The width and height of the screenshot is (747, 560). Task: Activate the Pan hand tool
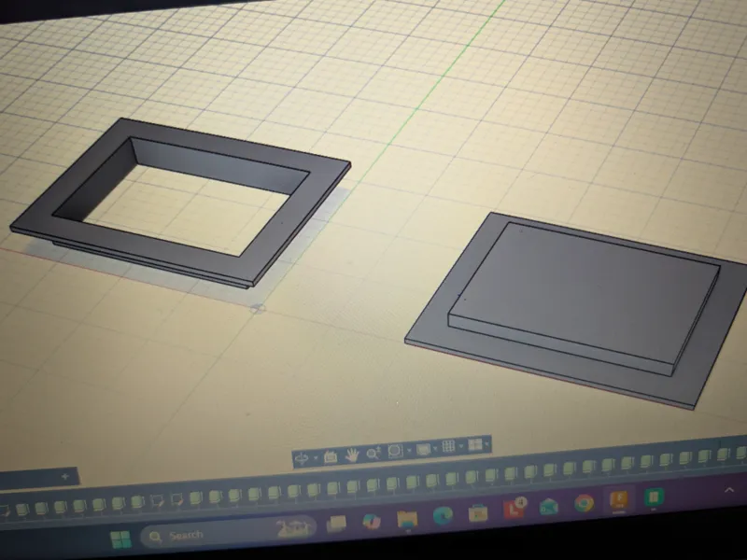[352, 455]
